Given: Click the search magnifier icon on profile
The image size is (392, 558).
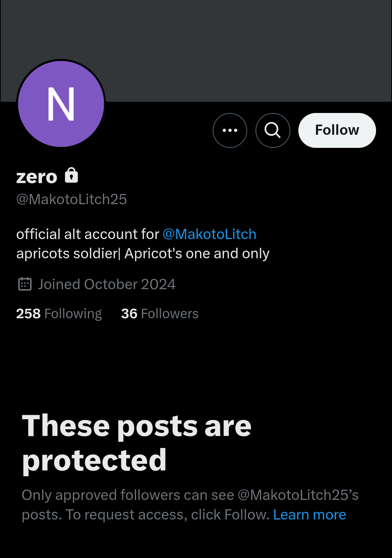Looking at the screenshot, I should pos(273,130).
